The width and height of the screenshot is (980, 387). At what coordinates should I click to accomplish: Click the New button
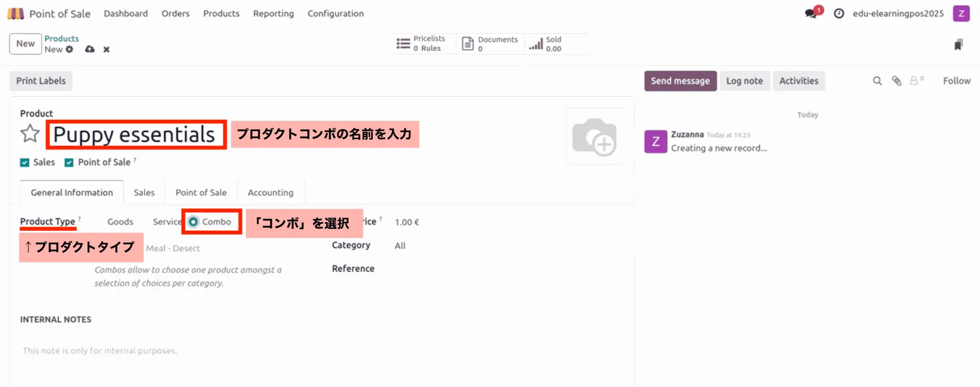click(x=26, y=44)
